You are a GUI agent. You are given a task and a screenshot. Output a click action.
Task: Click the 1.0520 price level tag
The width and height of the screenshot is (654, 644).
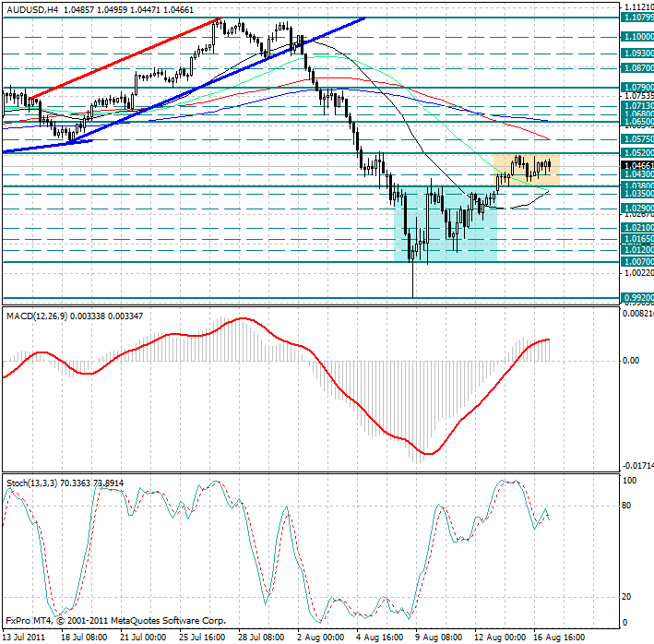(x=637, y=153)
